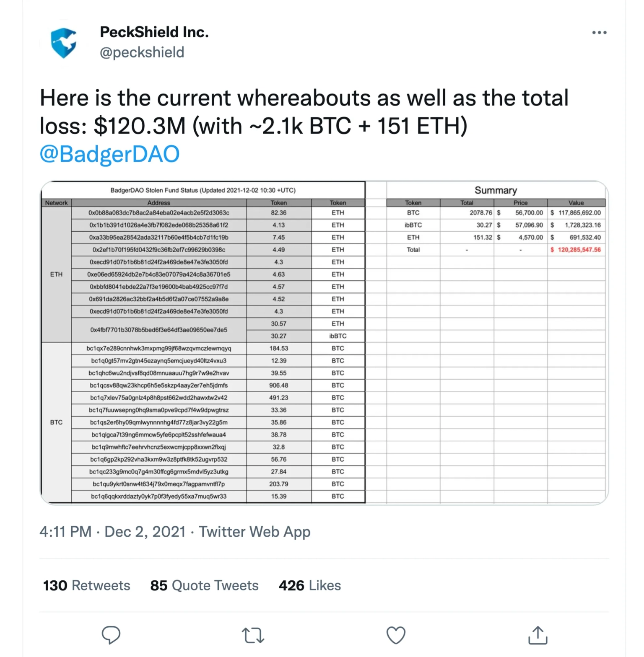Open PeckShield Inc. profile name
The image size is (644, 657).
(x=154, y=32)
